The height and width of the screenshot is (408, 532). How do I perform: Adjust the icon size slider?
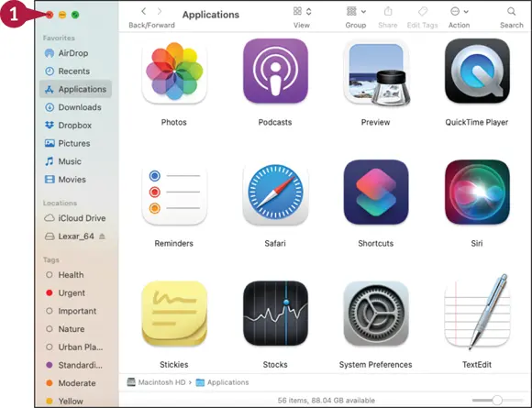tap(497, 400)
